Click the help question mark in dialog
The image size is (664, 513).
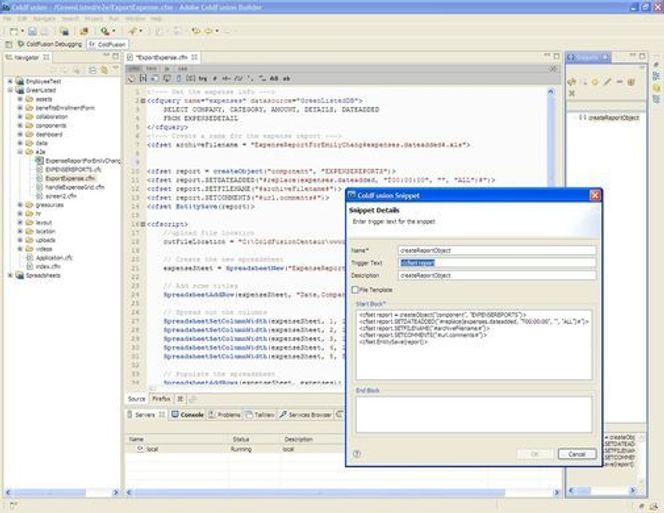coord(357,454)
